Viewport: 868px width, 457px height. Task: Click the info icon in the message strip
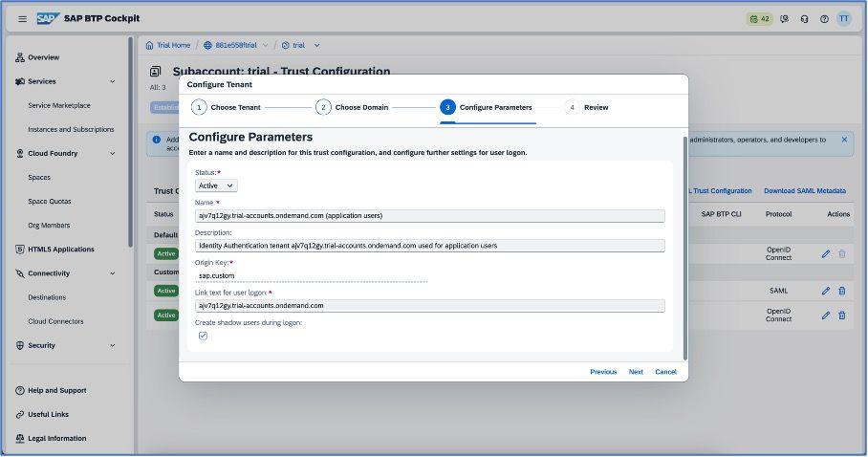coord(157,140)
